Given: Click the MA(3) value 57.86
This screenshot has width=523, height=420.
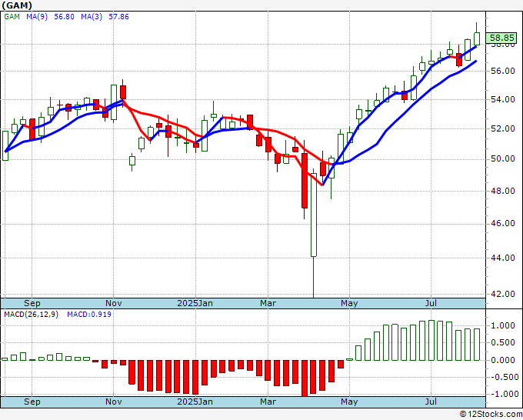Looking at the screenshot, I should 118,17.
